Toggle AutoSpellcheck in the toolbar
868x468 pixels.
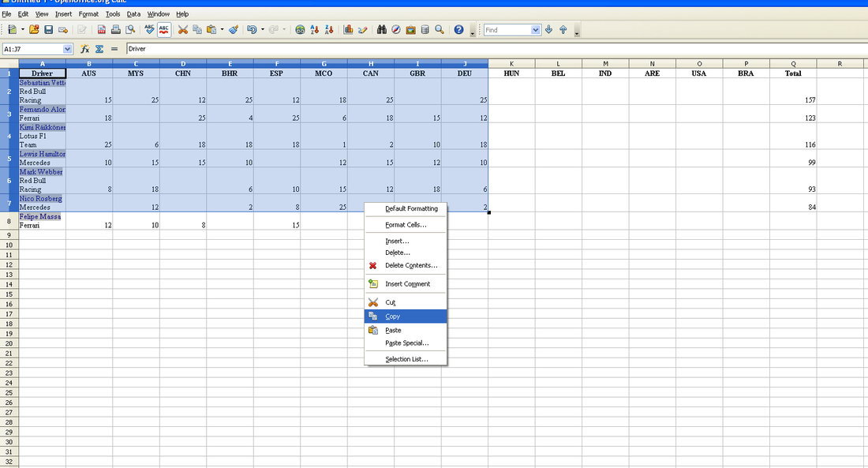(164, 30)
